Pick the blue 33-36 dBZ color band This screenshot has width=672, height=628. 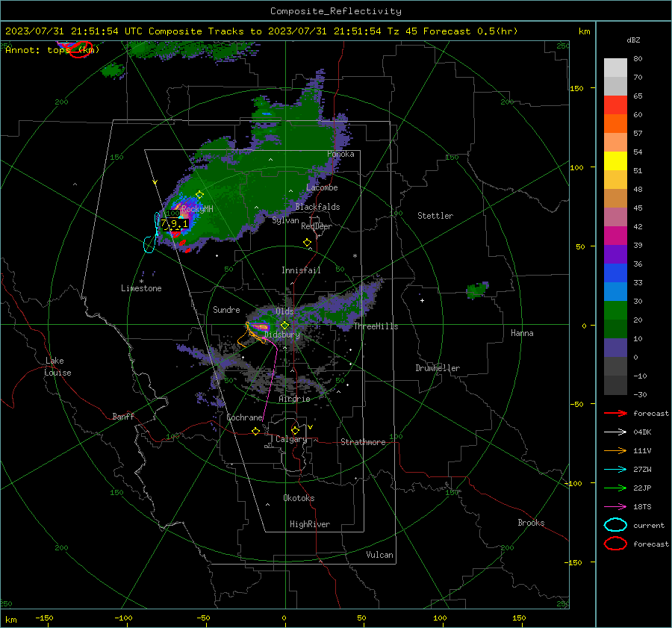point(615,273)
